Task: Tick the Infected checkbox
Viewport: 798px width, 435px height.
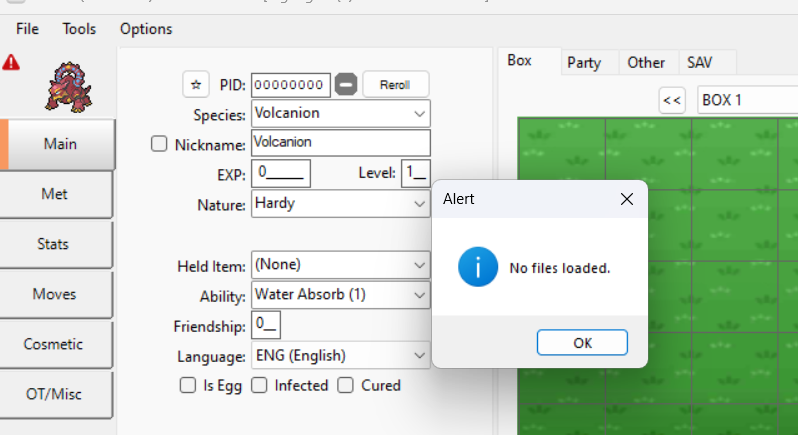Action: point(259,385)
